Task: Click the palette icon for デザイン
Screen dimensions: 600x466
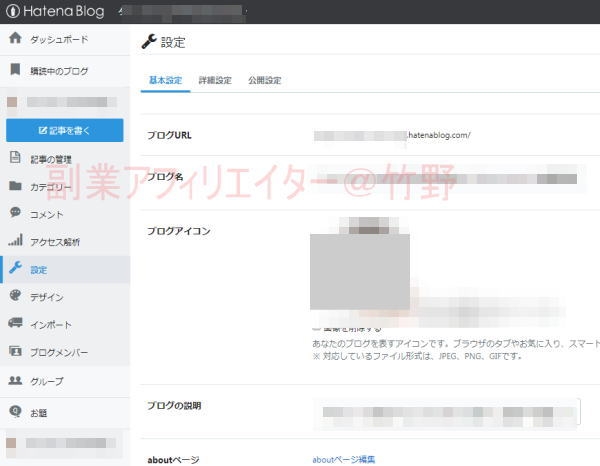Action: (15, 296)
